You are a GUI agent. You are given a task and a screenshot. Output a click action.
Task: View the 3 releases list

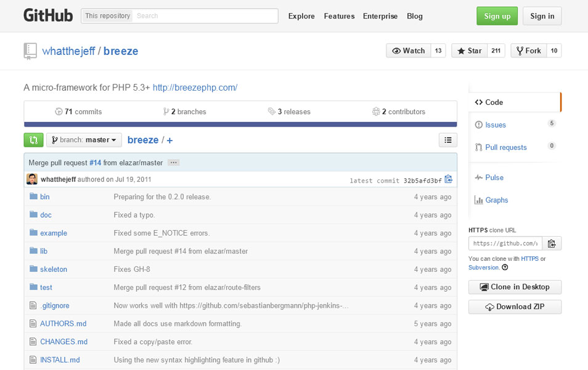click(289, 112)
